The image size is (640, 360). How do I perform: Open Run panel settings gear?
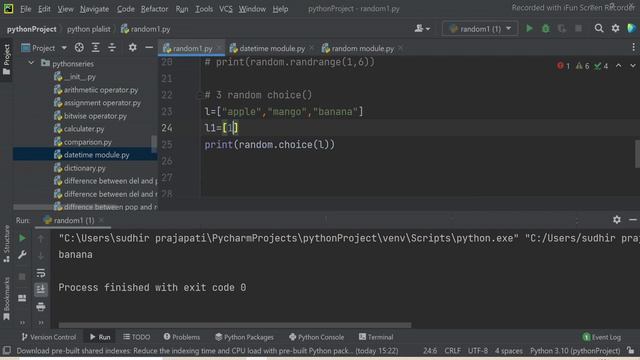tap(617, 220)
